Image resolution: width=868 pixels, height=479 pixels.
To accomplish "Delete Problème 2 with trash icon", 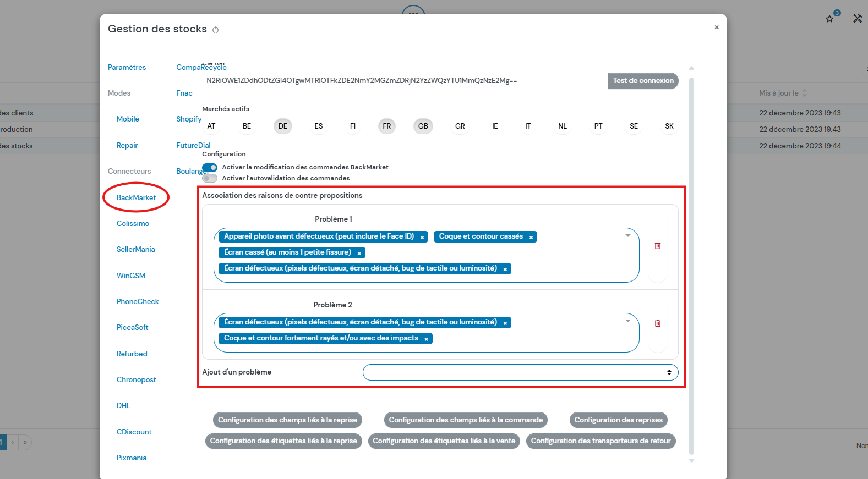I will point(657,323).
